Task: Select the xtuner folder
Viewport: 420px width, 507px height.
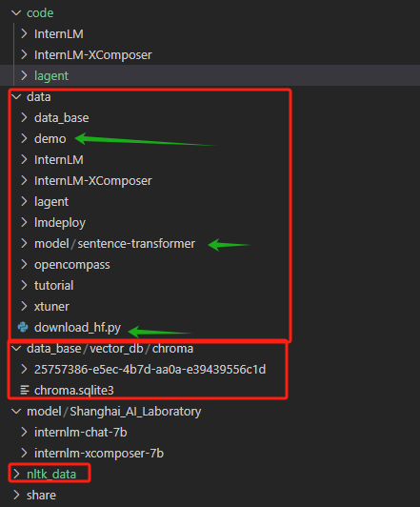Action: [51, 307]
